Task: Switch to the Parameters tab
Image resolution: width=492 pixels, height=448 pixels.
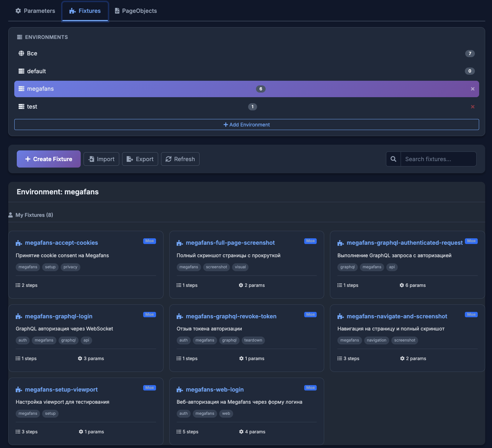Action: click(x=35, y=11)
